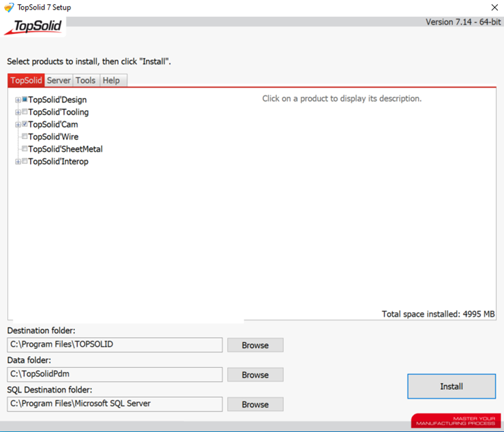Enable the TopSolid'Wire checkbox

pos(25,136)
